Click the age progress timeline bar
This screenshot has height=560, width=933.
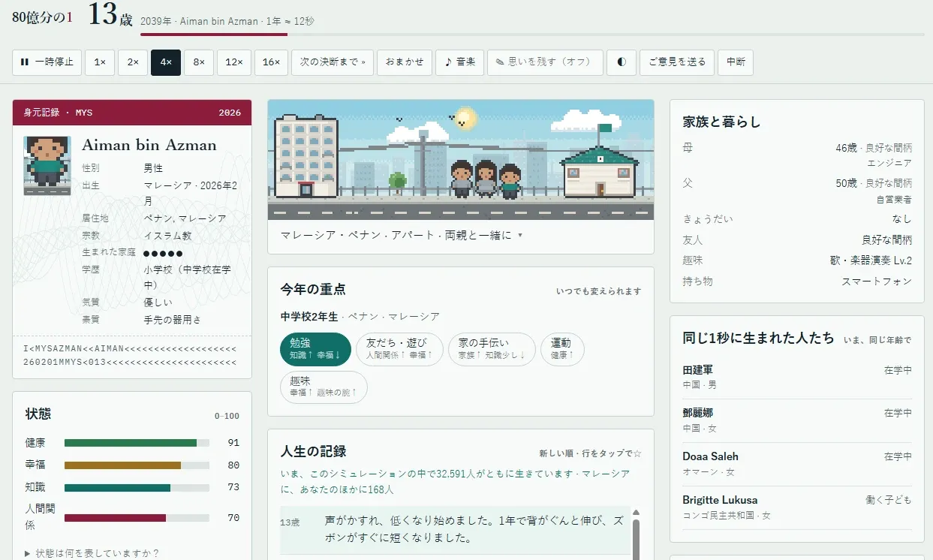[x=532, y=34]
